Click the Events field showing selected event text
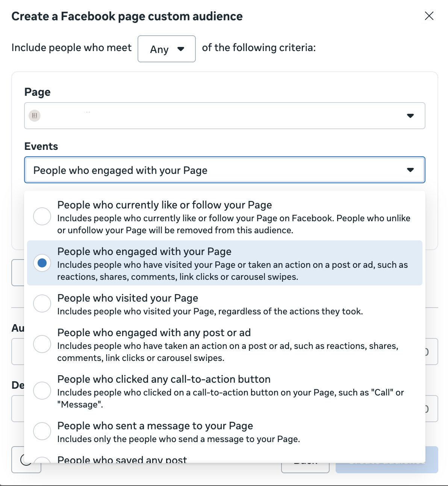Viewport: 448px width, 486px height. pyautogui.click(x=120, y=170)
